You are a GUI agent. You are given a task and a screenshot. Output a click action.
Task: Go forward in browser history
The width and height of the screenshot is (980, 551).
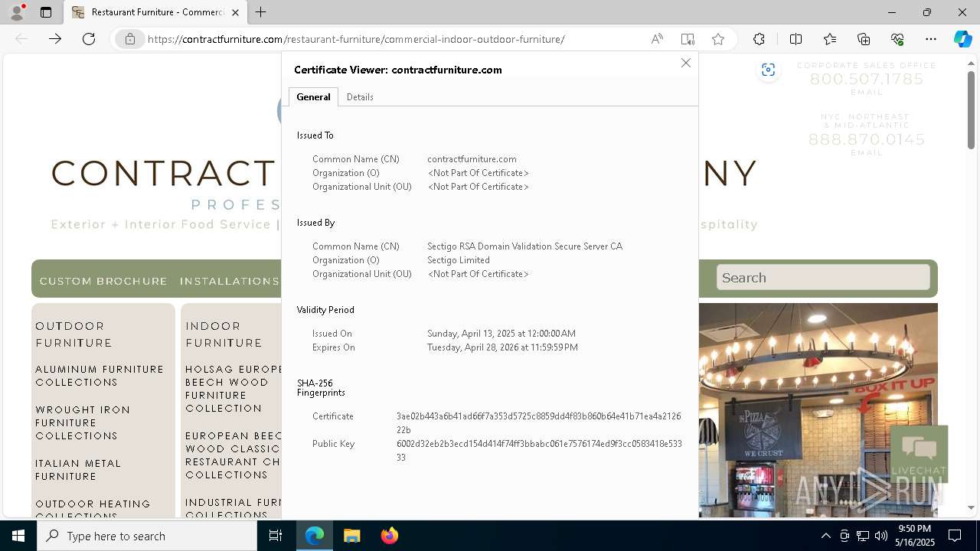pyautogui.click(x=55, y=39)
